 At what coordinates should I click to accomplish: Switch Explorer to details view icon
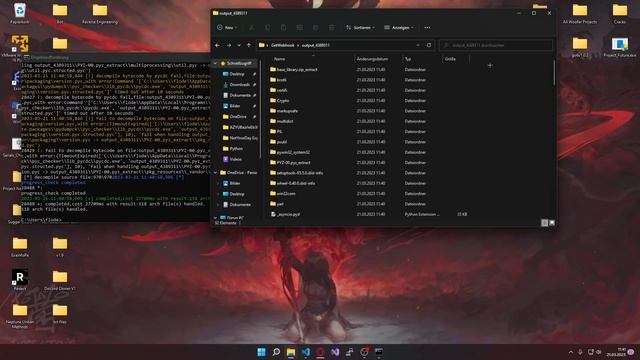pos(544,223)
